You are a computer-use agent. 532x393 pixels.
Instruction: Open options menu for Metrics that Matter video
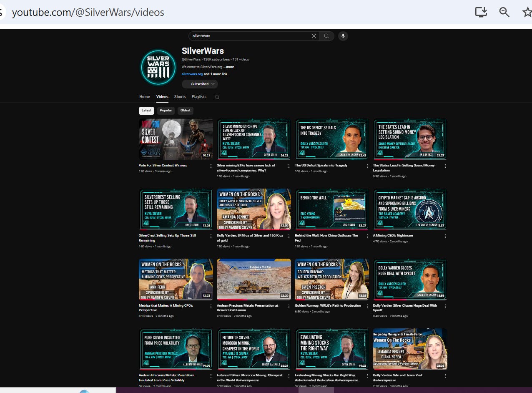(x=211, y=306)
